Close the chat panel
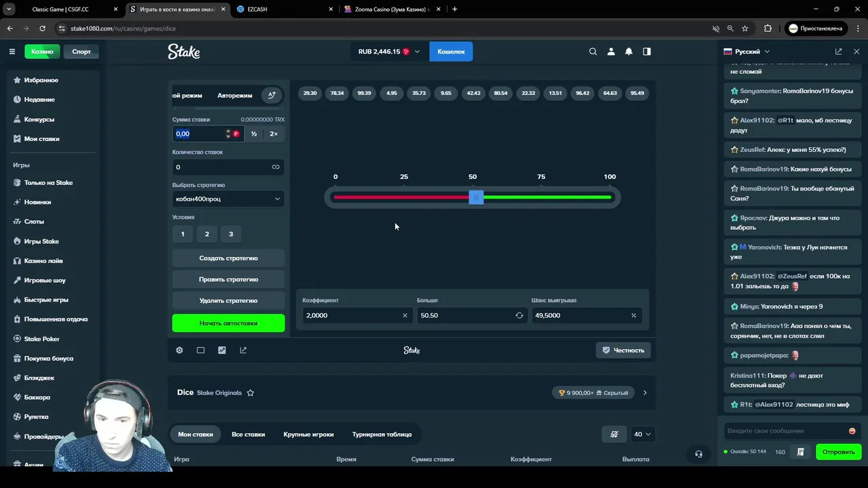This screenshot has width=868, height=488. pyautogui.click(x=856, y=52)
